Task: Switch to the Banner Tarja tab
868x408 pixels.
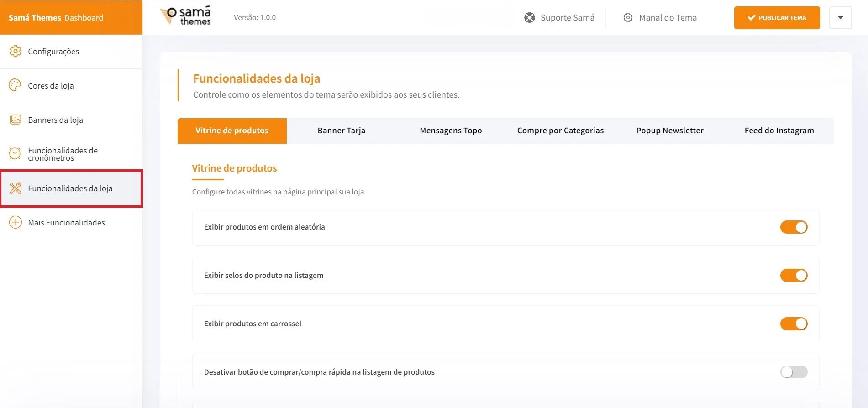Action: [342, 131]
